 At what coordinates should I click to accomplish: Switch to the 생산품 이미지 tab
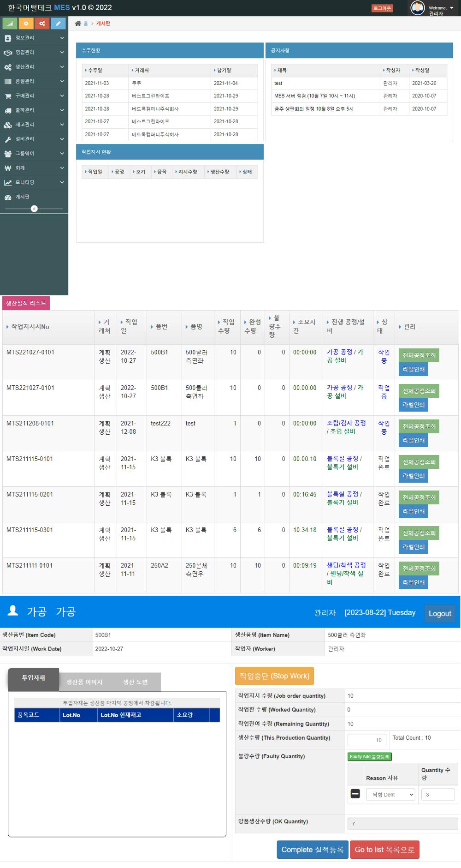tap(84, 682)
